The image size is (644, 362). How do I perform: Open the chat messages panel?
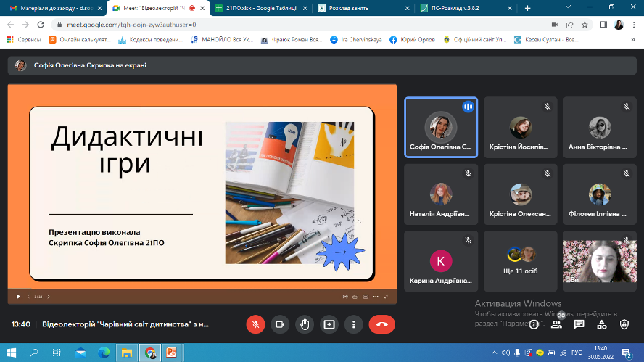click(579, 324)
